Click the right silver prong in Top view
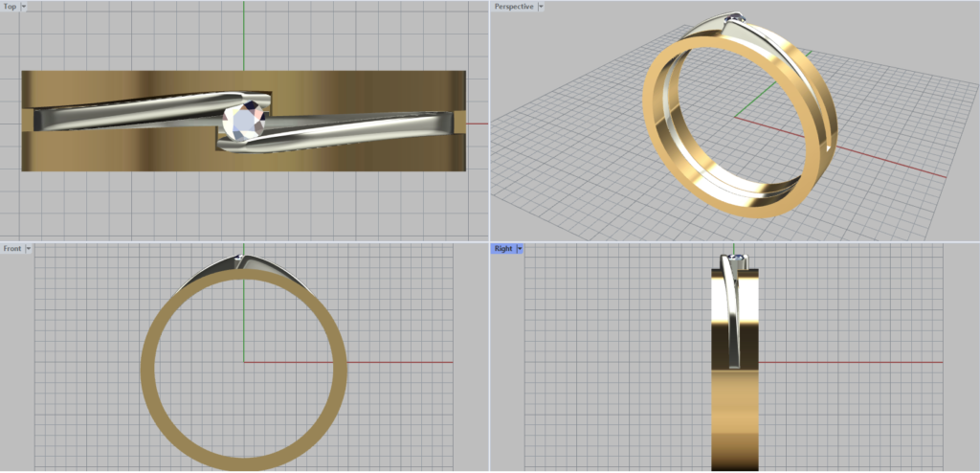 pyautogui.click(x=364, y=126)
